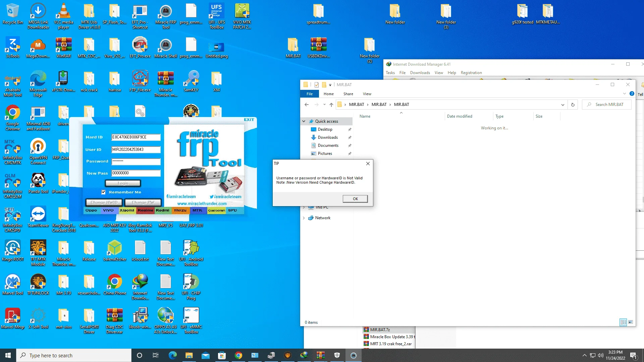Open the MIR.BAT folder on desktop
Screen dimensions: 644x362
293,48
